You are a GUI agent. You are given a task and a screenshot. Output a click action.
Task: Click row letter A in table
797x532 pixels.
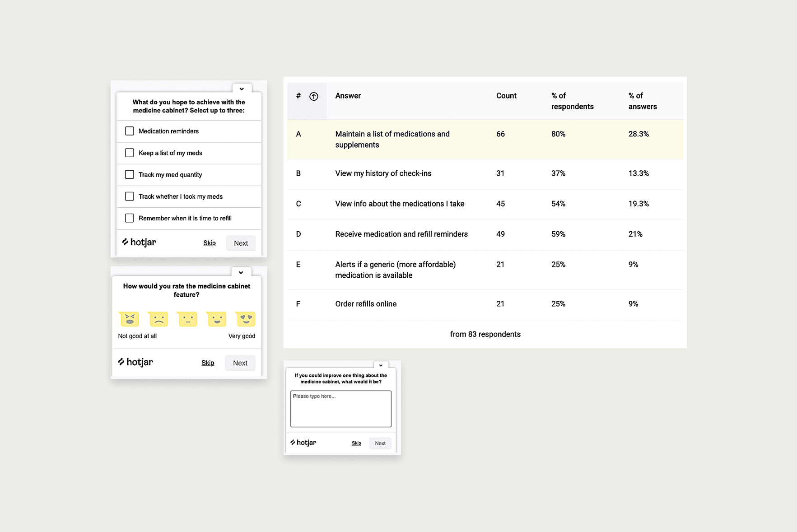pos(298,134)
